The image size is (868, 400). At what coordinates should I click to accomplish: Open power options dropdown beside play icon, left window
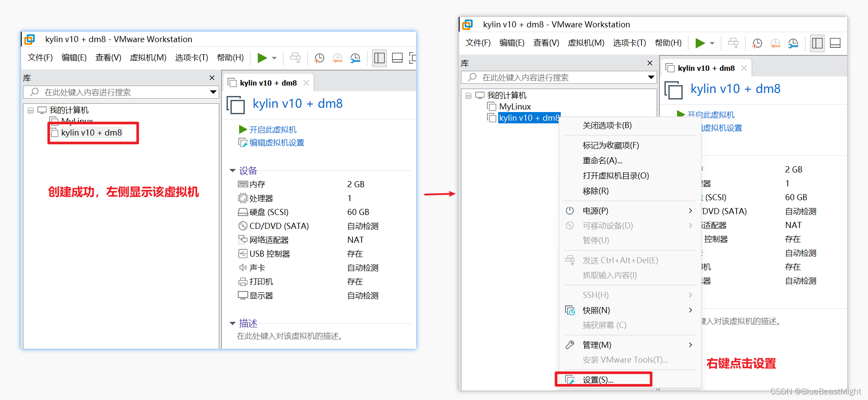(x=274, y=58)
